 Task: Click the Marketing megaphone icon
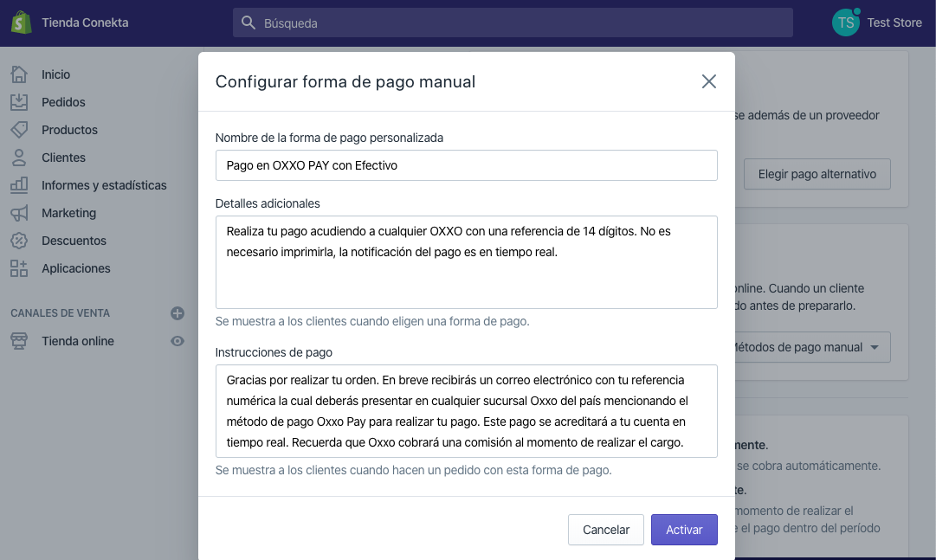click(19, 213)
